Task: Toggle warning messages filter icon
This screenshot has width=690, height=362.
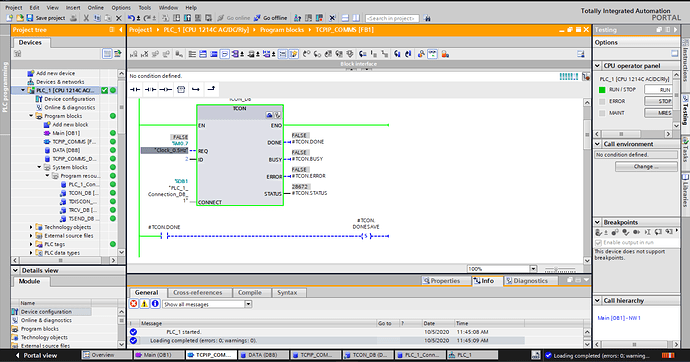Action: [144, 304]
